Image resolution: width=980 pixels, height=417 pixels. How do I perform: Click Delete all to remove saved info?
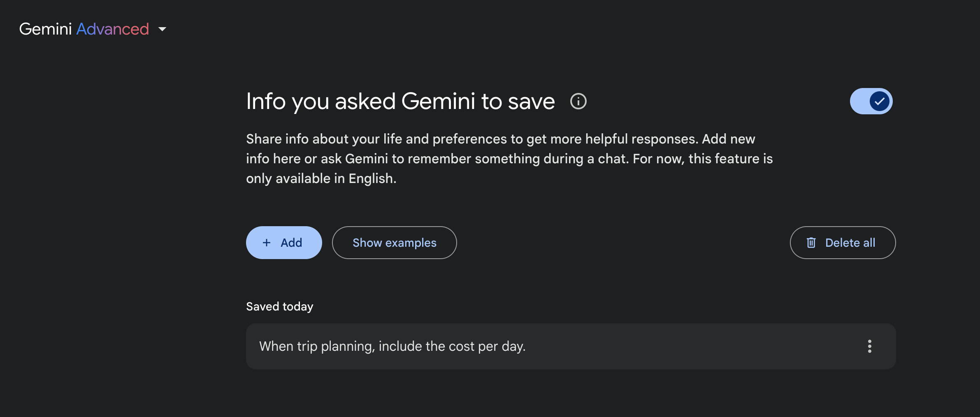tap(843, 243)
